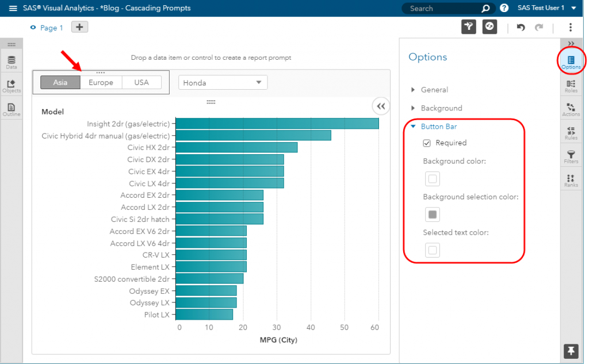Open the Data pane icon
589x364 pixels.
pyautogui.click(x=12, y=62)
